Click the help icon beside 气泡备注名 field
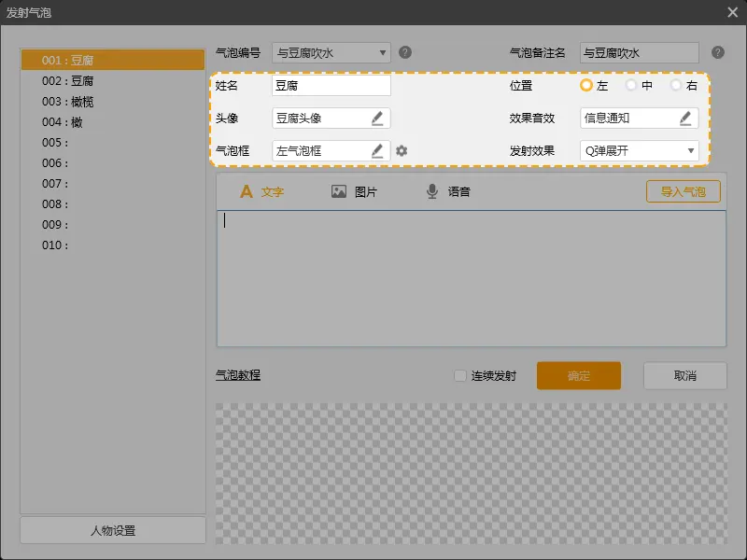The height and width of the screenshot is (560, 747). [717, 53]
